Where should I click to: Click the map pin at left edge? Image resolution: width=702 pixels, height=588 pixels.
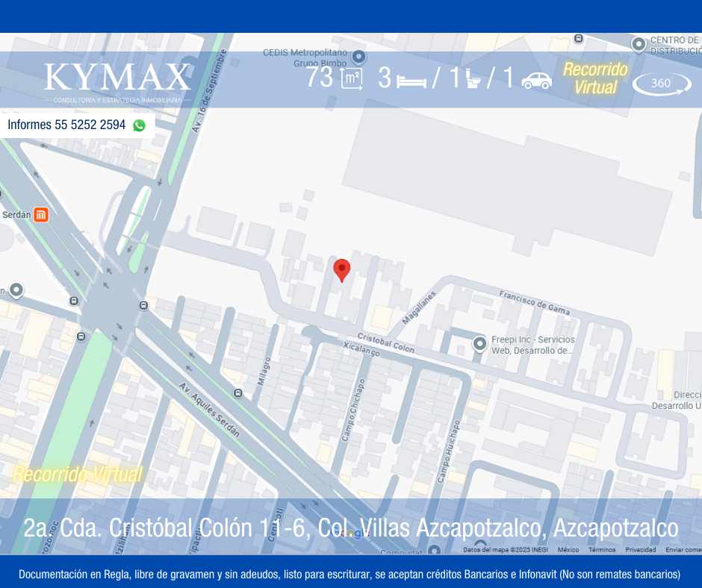16,290
